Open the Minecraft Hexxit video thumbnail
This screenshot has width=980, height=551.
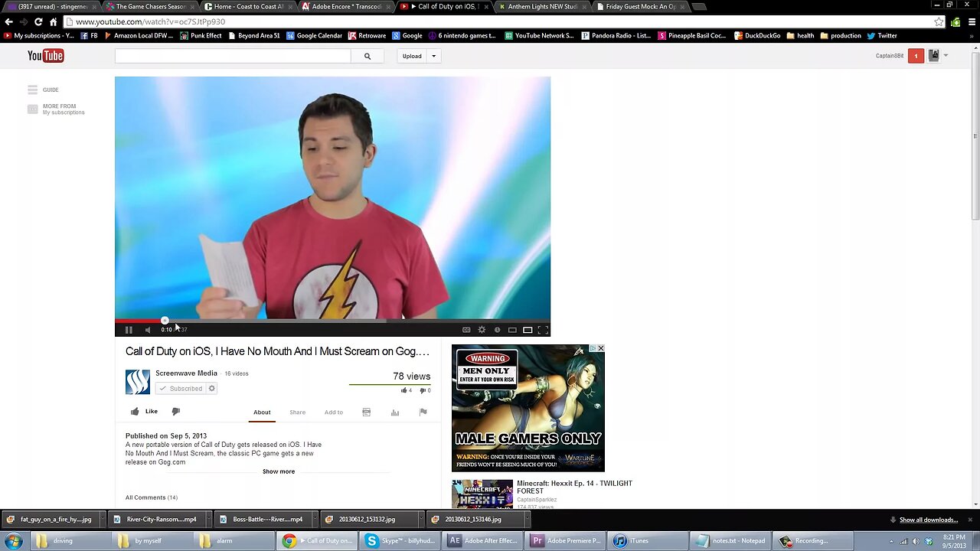[482, 494]
